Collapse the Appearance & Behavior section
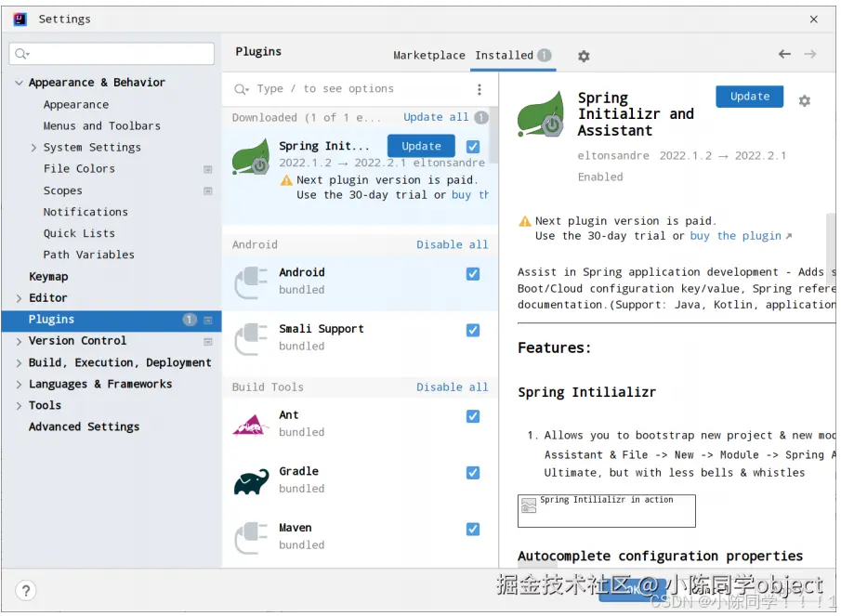This screenshot has width=841, height=616. pyautogui.click(x=19, y=83)
